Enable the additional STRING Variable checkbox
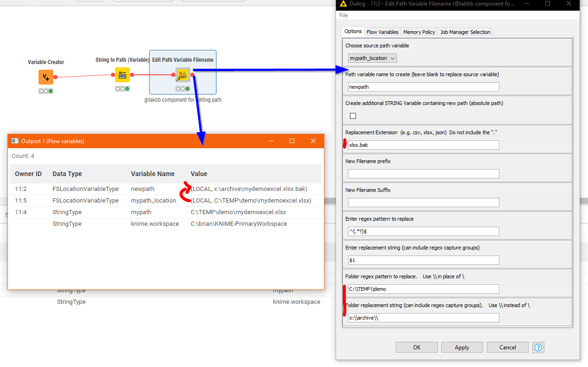Viewport: 588px width, 367px height. tap(353, 116)
